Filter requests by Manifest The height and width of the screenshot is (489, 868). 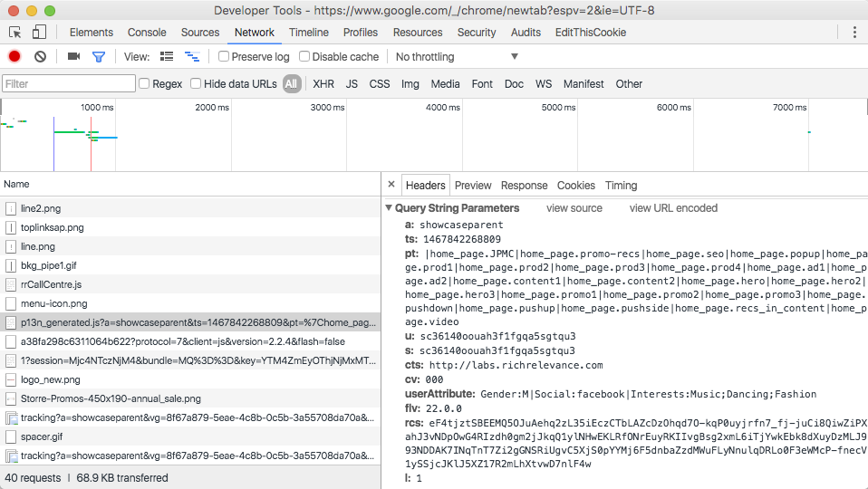(583, 84)
